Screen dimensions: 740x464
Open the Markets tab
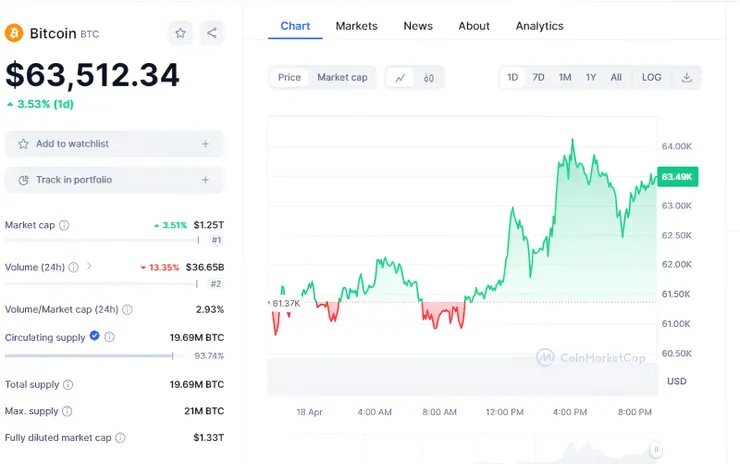[x=356, y=26]
